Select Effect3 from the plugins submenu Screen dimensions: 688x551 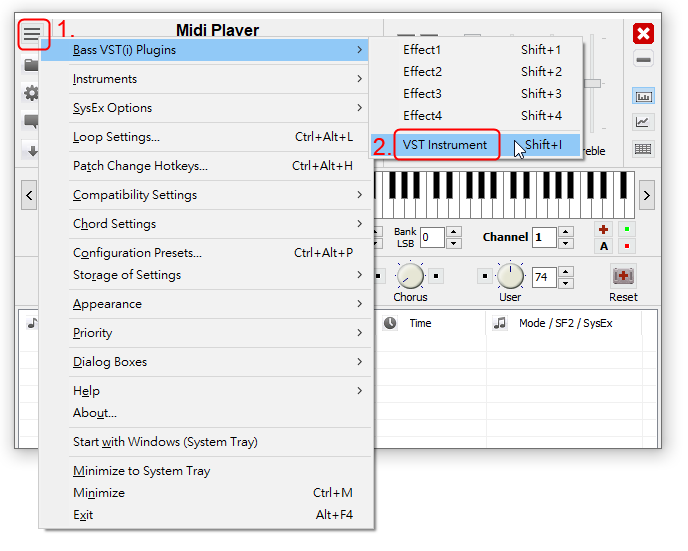click(x=476, y=94)
